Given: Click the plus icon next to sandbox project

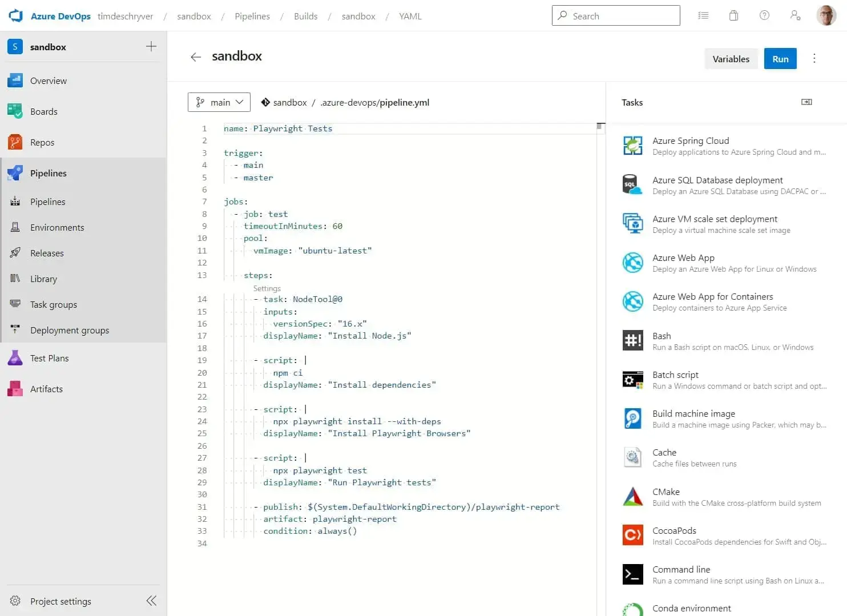Looking at the screenshot, I should 151,46.
